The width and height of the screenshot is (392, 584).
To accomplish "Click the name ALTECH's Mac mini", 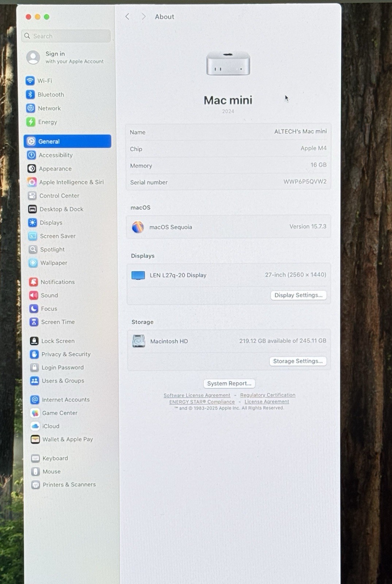I will (300, 131).
